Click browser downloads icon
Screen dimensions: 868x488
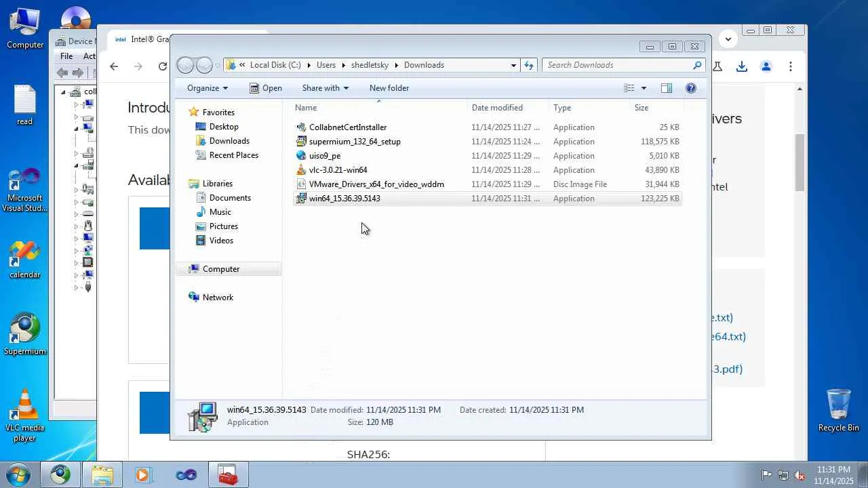[x=742, y=66]
